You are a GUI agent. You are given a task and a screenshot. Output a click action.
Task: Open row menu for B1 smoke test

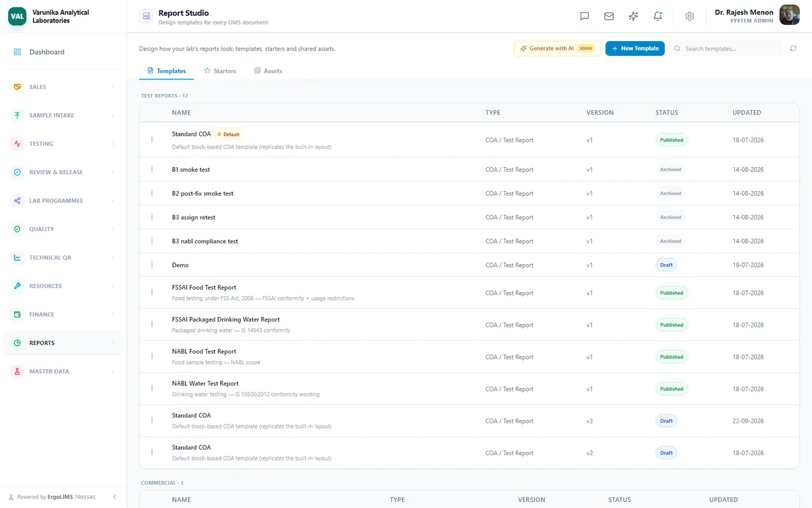pos(152,169)
